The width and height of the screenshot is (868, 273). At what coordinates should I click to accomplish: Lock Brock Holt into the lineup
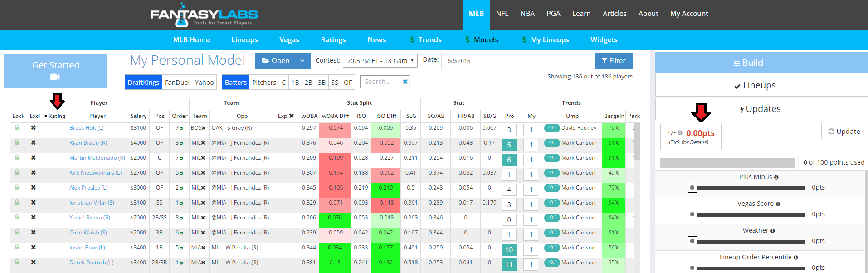coord(17,127)
